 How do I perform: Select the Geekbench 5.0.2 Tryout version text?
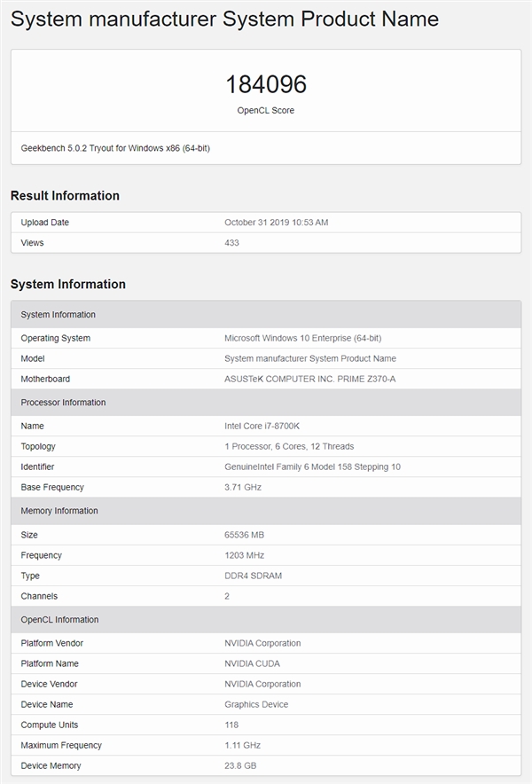point(115,148)
